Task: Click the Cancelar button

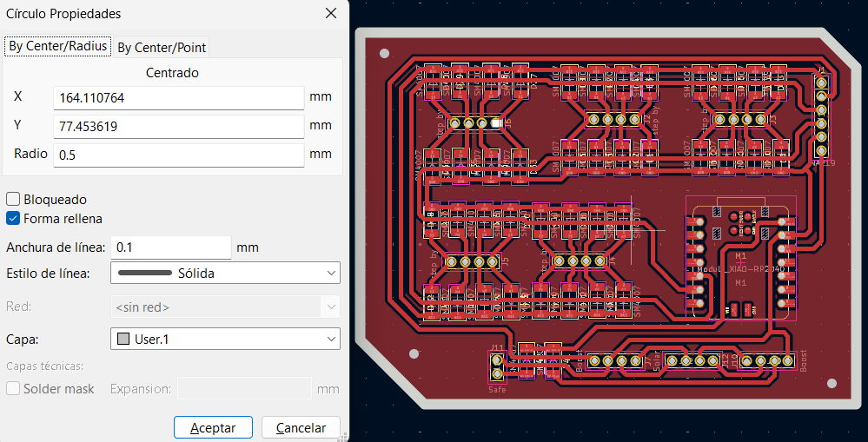Action: 301,427
